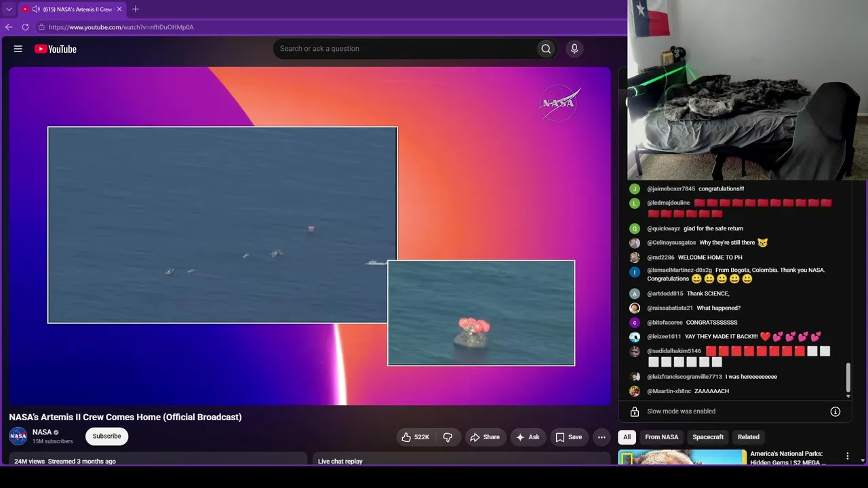This screenshot has width=868, height=488.
Task: Select the Related filter chip
Action: pyautogui.click(x=749, y=437)
